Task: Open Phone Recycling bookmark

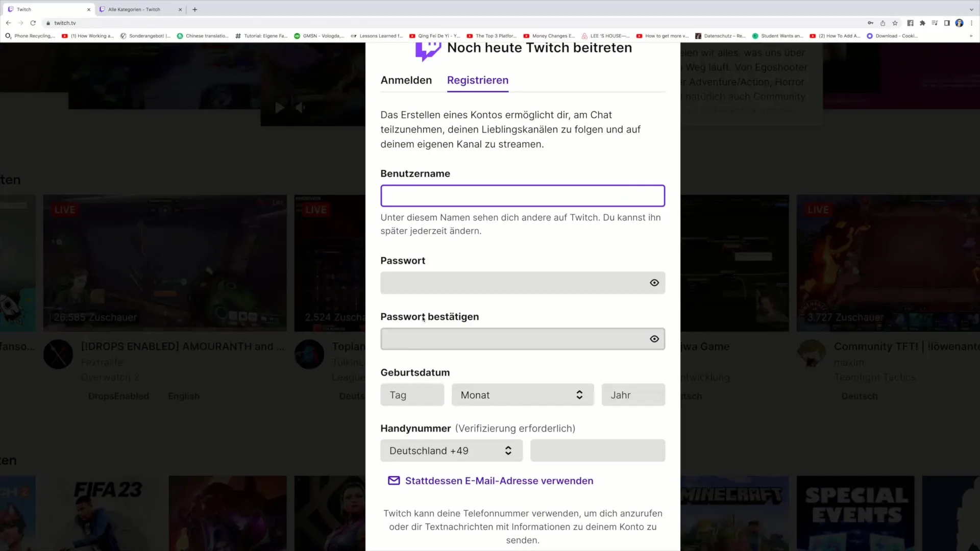Action: tap(30, 36)
